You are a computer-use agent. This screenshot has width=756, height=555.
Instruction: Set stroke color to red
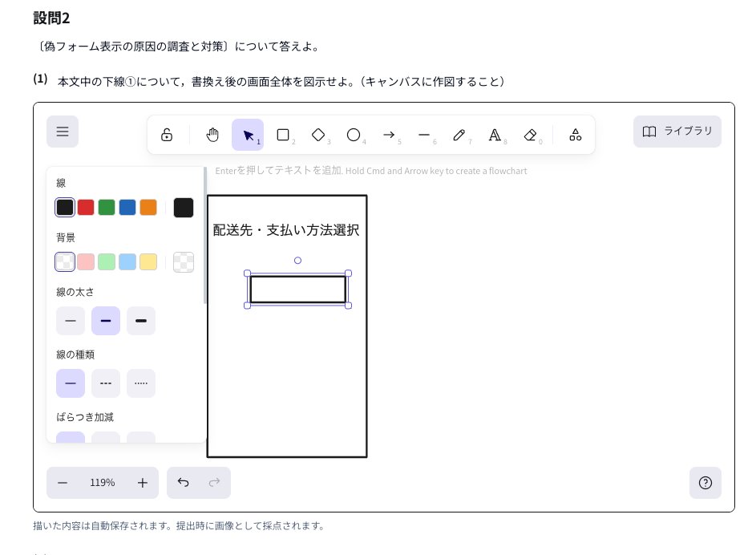[86, 208]
